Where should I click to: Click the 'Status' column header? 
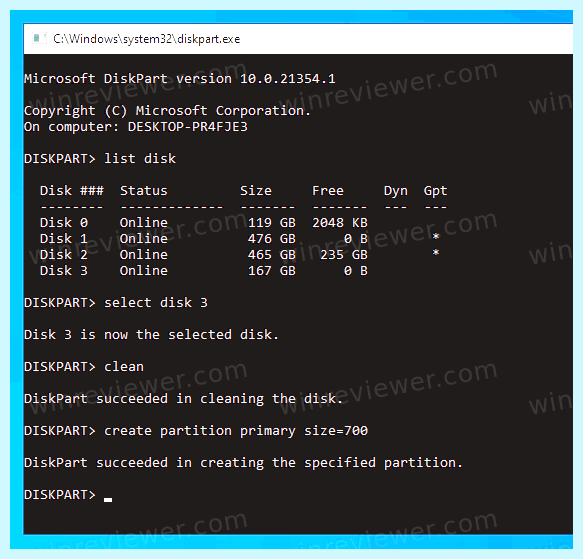(x=144, y=190)
